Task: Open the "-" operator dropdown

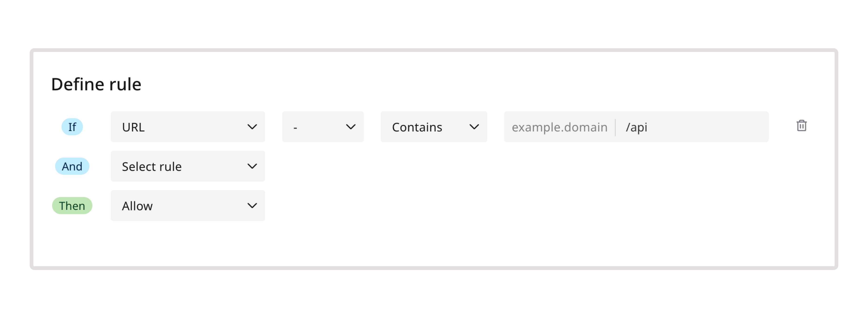Action: [x=322, y=127]
